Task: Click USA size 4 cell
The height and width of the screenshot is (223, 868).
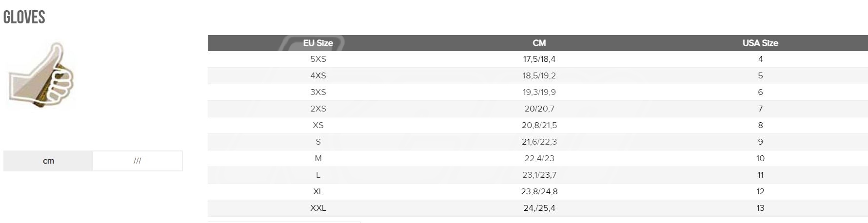Action: (760, 59)
